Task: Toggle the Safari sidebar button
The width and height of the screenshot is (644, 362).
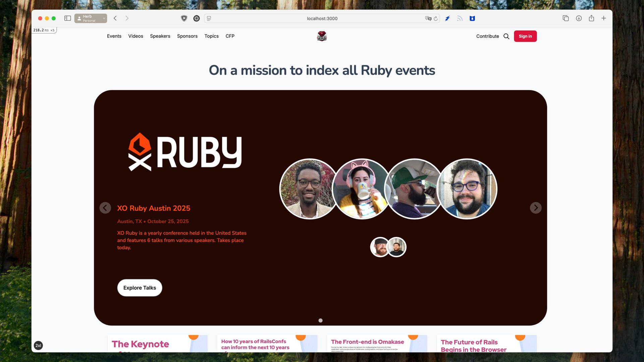Action: [x=67, y=18]
